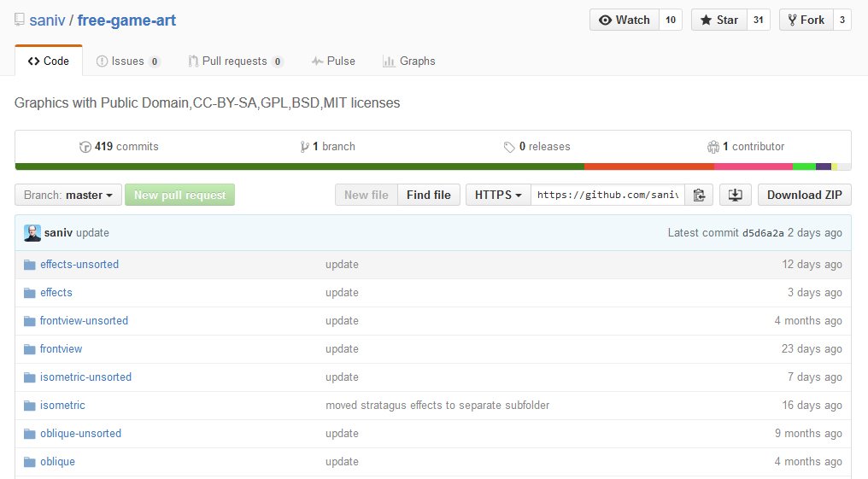Screen dimensions: 868x479
Task: Open the isometric folder
Action: pyautogui.click(x=62, y=406)
